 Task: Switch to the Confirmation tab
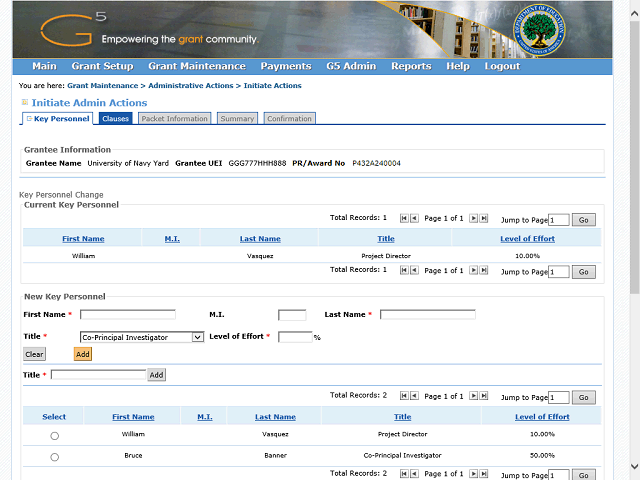(x=289, y=118)
